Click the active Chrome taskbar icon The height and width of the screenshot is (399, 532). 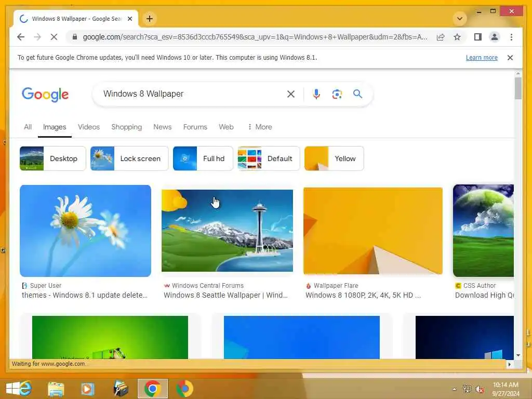153,389
